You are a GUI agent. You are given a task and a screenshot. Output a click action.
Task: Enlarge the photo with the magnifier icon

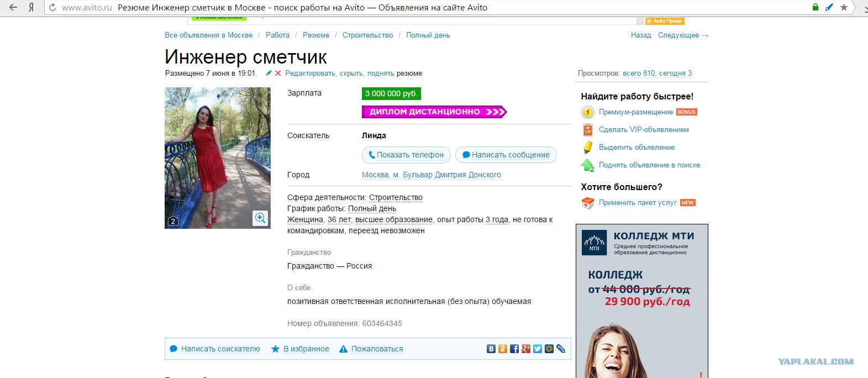click(x=260, y=218)
